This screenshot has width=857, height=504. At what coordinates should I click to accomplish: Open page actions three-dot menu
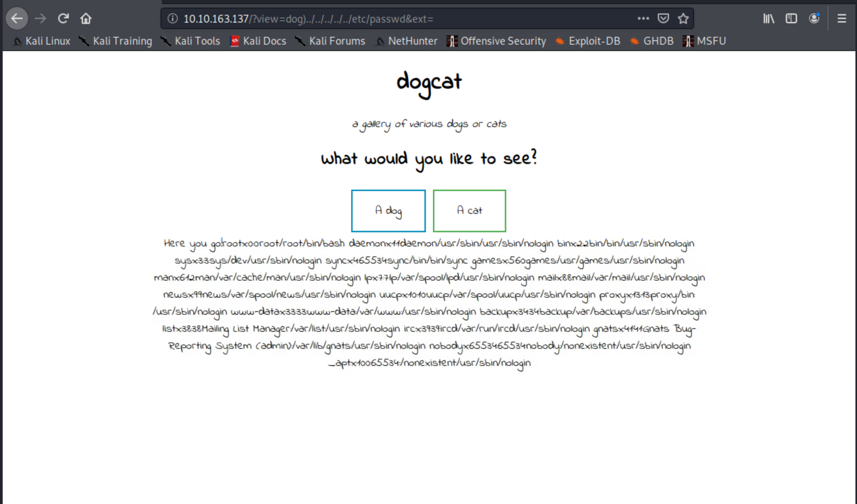(x=643, y=18)
